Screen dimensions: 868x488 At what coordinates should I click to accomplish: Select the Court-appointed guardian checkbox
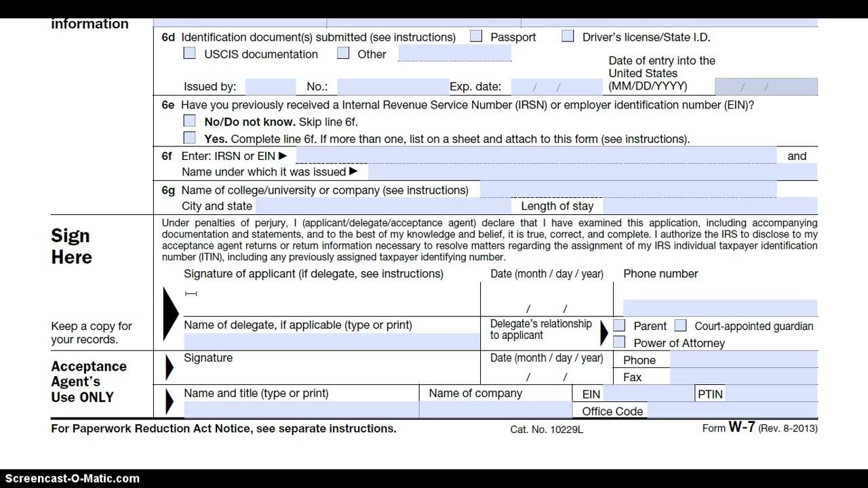(x=680, y=325)
